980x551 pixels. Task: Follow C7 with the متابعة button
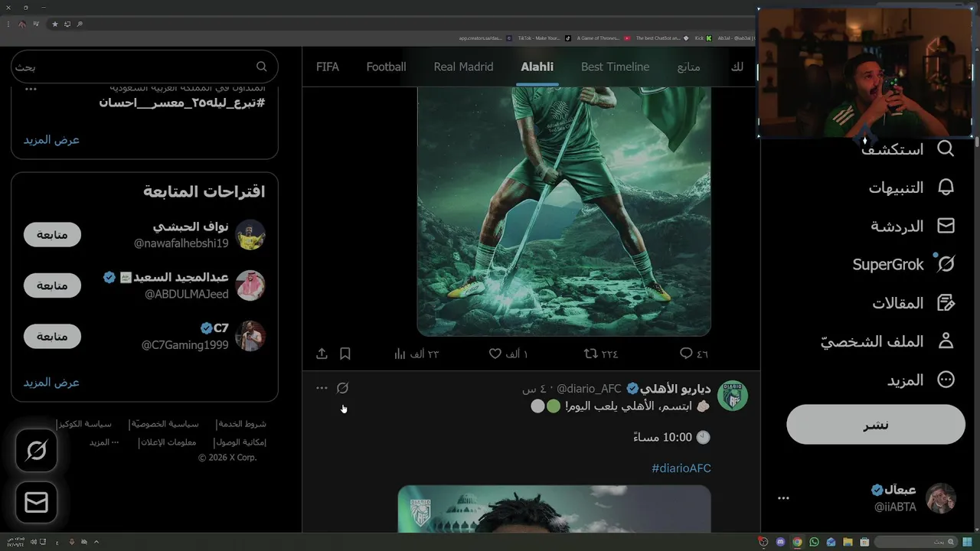coord(52,336)
